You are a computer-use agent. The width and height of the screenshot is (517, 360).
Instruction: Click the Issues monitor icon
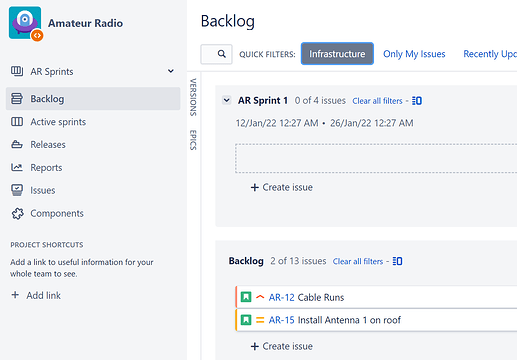[x=17, y=190]
